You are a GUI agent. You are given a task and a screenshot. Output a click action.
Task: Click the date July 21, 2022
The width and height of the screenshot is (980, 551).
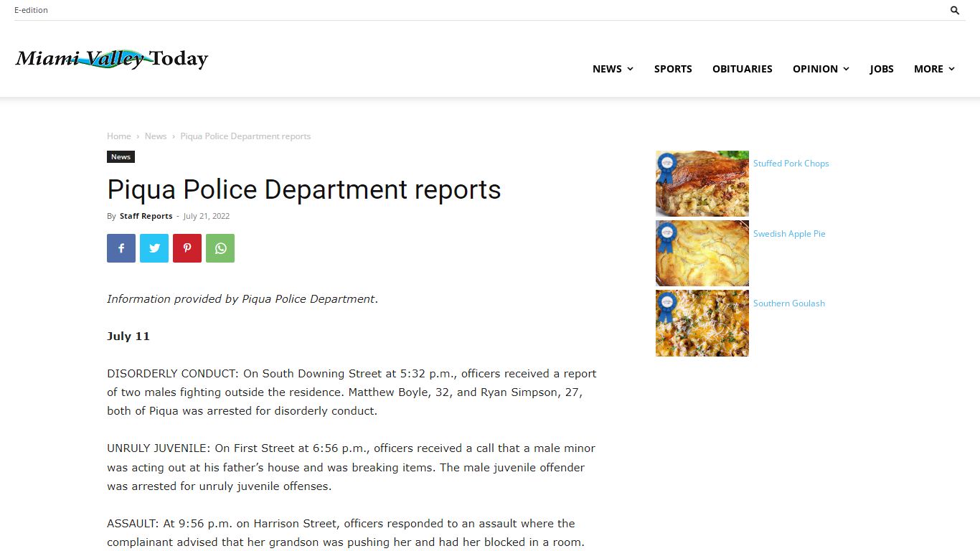click(207, 216)
